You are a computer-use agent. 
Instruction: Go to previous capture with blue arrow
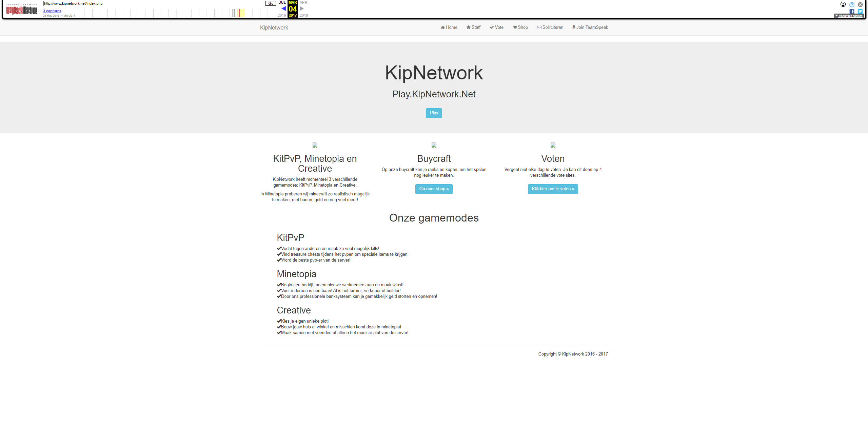(x=283, y=9)
